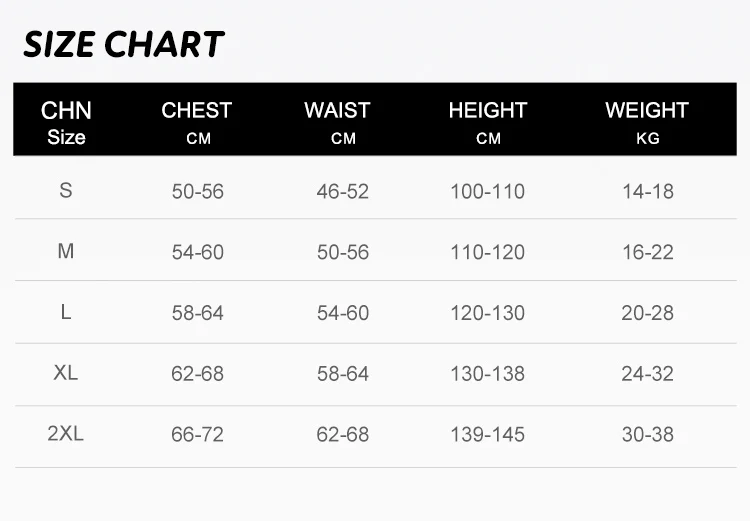750x521 pixels.
Task: Select weight value 14-18
Action: (648, 192)
